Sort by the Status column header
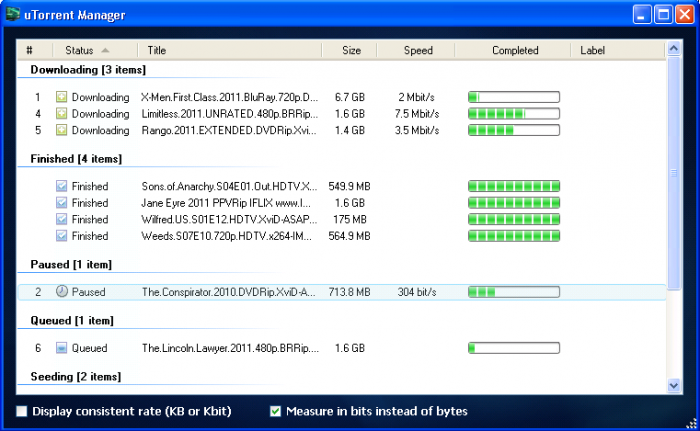The image size is (700, 431). coord(95,50)
